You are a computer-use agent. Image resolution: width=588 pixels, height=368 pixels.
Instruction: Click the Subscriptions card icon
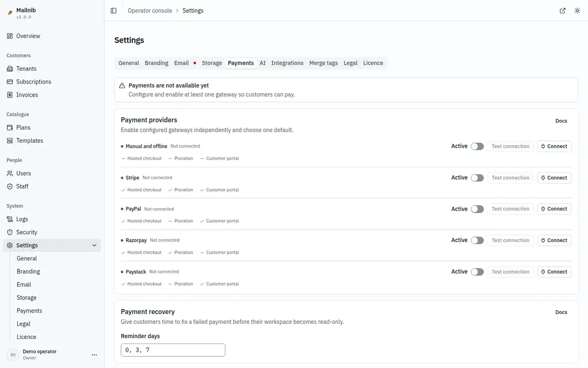(x=10, y=82)
